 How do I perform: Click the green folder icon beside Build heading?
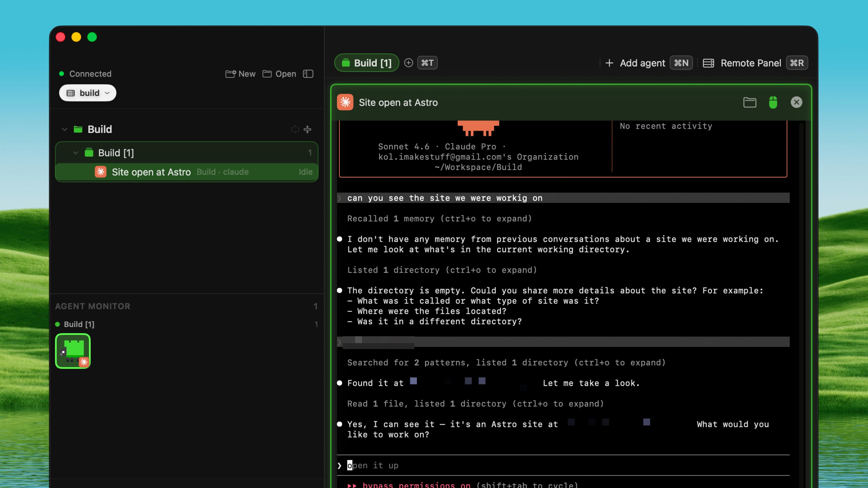pyautogui.click(x=78, y=129)
